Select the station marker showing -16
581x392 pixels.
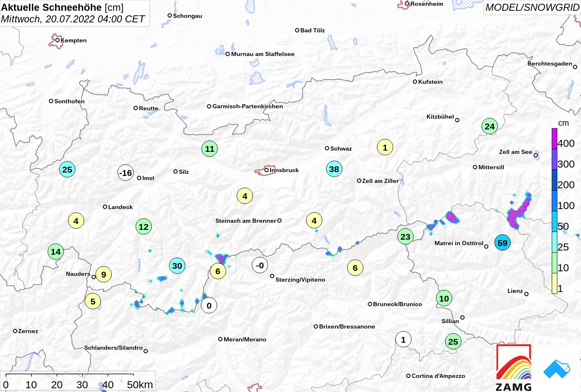(x=125, y=173)
